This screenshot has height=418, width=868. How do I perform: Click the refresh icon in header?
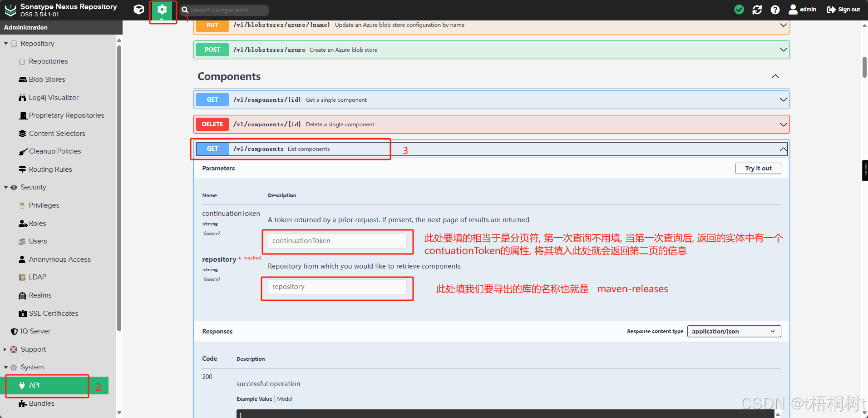tap(757, 10)
